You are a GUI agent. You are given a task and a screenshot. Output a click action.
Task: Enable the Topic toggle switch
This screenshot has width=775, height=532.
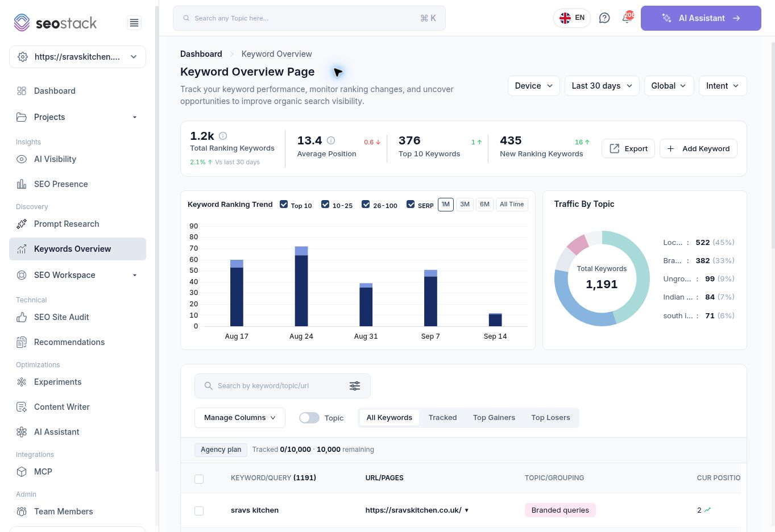pos(309,418)
